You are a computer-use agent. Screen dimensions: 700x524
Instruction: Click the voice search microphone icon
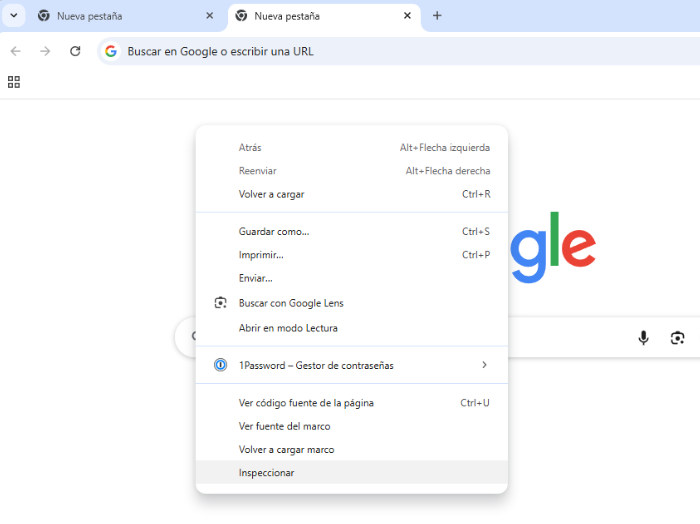(x=644, y=338)
